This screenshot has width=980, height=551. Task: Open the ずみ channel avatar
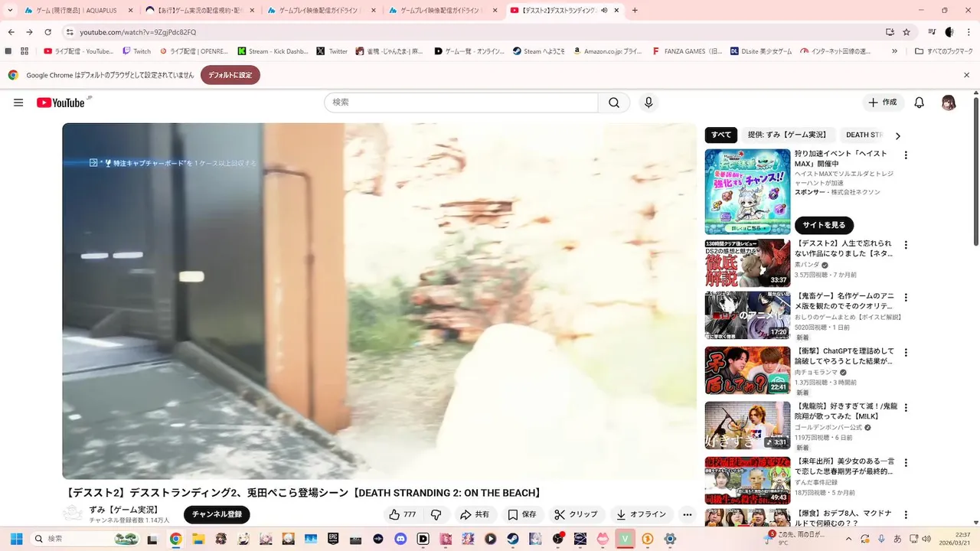[73, 514]
